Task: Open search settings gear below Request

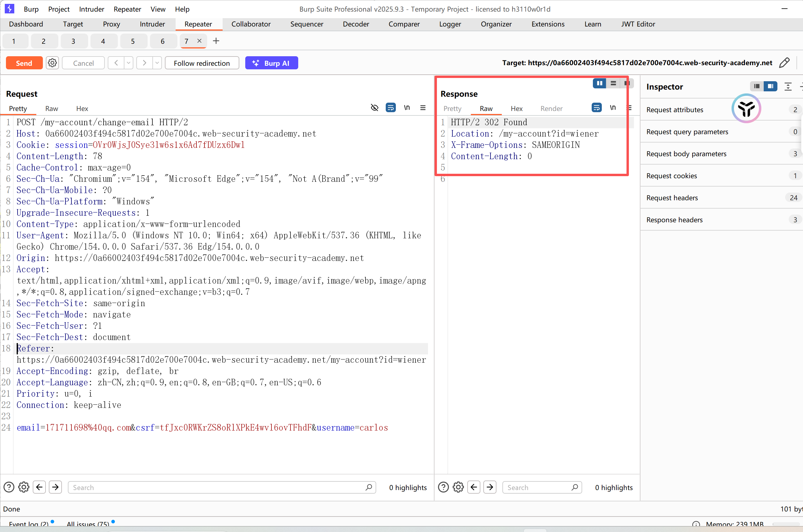Action: pyautogui.click(x=24, y=487)
